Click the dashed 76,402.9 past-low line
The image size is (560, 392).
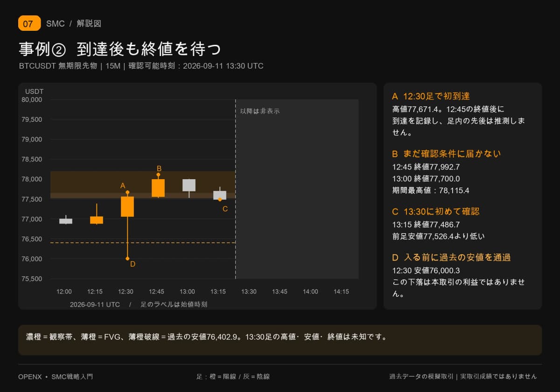tap(142, 243)
